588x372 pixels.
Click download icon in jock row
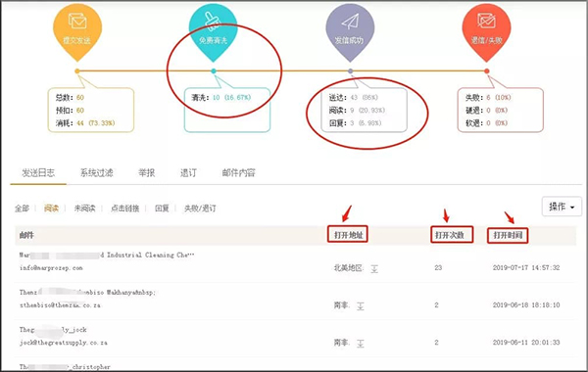361,343
